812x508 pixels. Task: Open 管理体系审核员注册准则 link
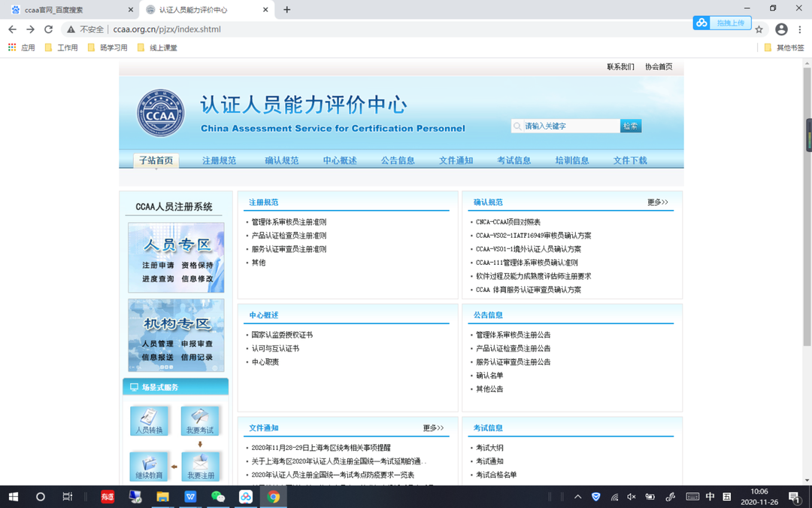[x=289, y=222]
